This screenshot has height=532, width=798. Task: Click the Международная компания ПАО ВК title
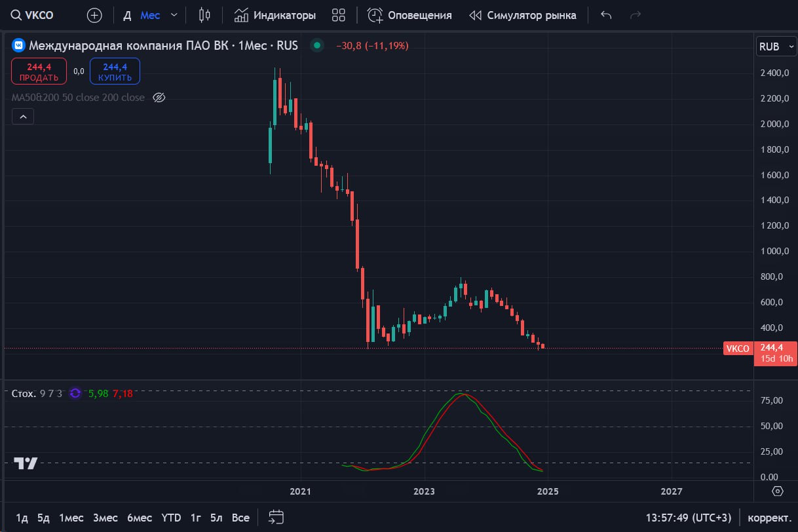coord(130,45)
